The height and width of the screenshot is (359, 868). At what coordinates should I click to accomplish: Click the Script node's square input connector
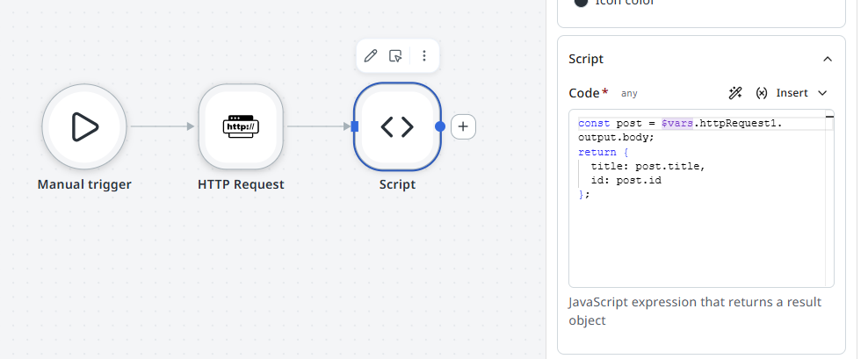click(x=355, y=126)
